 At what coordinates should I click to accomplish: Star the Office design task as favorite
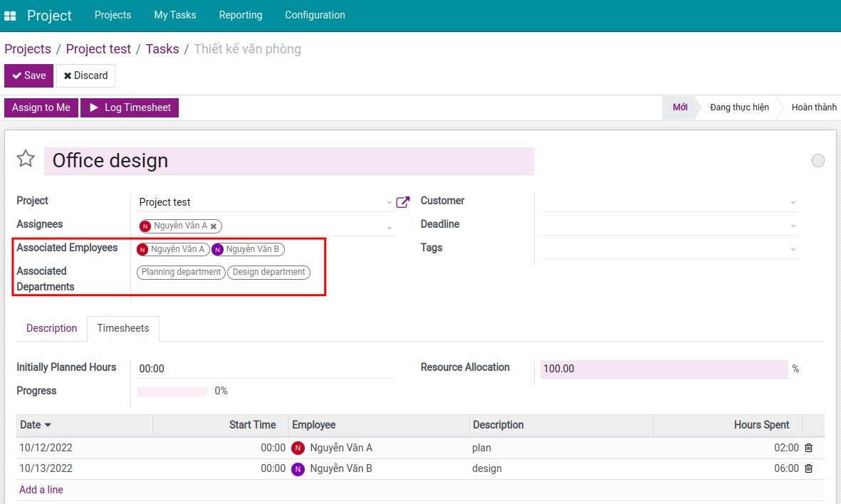point(26,159)
